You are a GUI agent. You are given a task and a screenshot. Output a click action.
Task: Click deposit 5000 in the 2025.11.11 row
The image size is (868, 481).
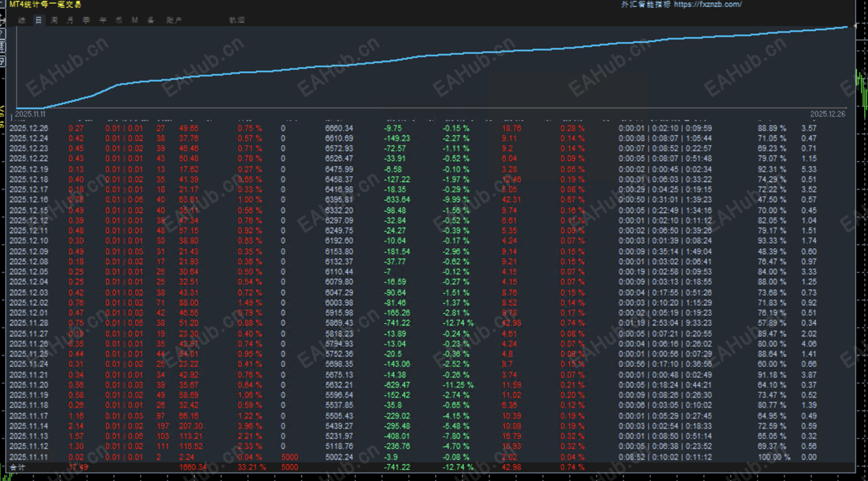290,457
